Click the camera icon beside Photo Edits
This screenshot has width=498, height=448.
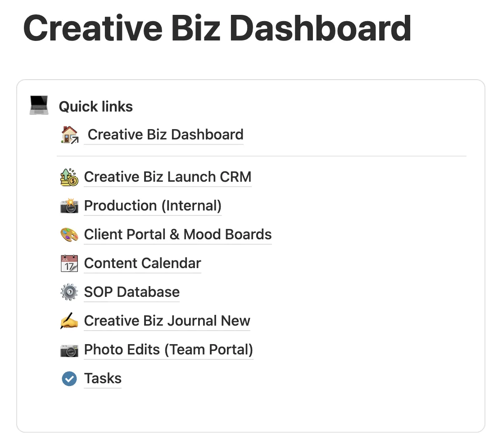point(69,349)
